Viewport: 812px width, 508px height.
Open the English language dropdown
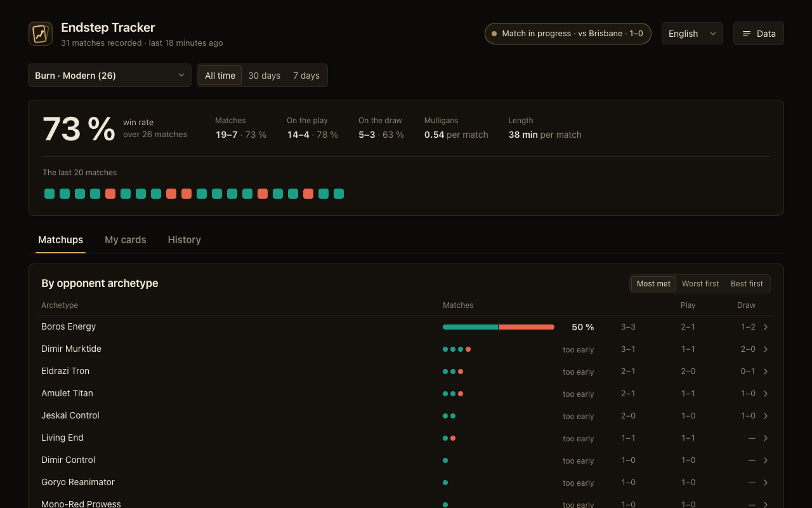pos(692,34)
